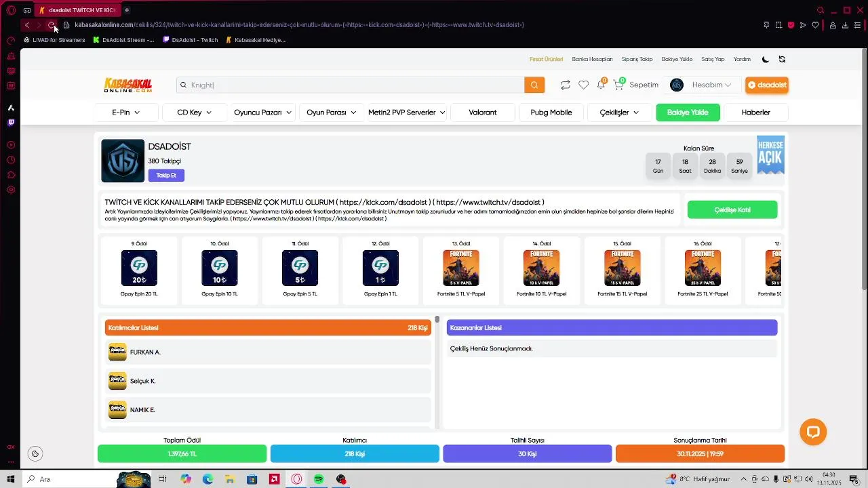Screen dimensions: 868x488
Task: Toggle dark mode moon icon
Action: coord(765,59)
